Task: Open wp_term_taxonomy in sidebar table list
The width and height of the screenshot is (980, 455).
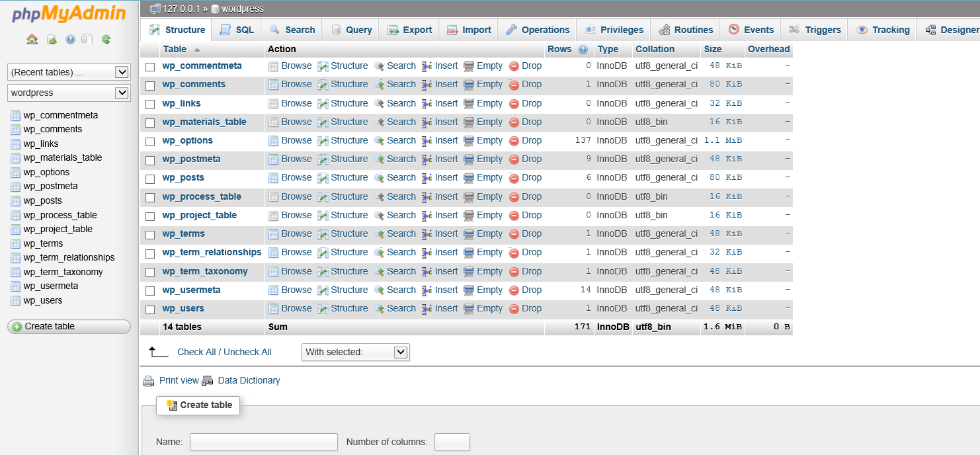Action: 63,272
